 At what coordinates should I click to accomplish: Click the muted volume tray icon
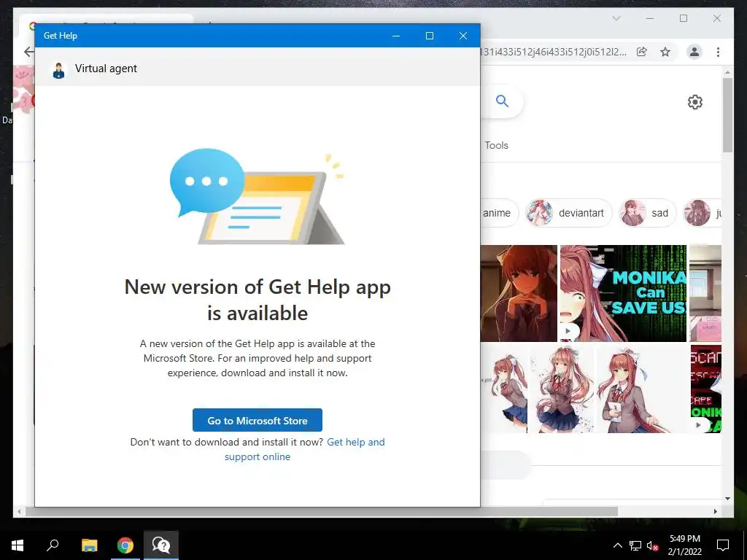(x=652, y=545)
